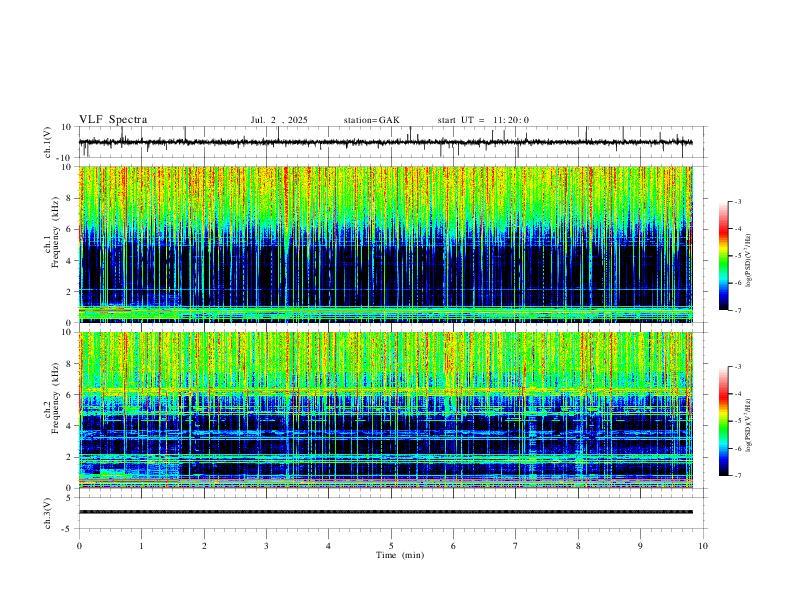792x612 pixels.
Task: Click the 'ch.1(V)' waveform axis label
Action: point(48,142)
